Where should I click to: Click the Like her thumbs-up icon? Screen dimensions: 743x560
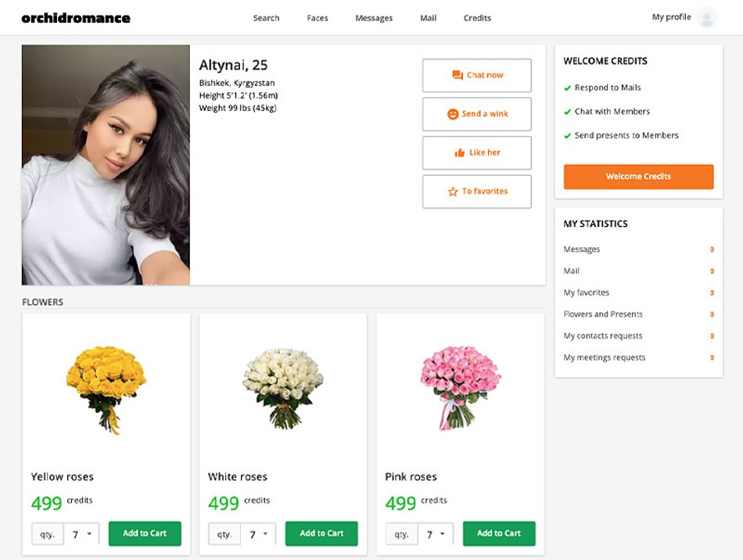click(460, 153)
